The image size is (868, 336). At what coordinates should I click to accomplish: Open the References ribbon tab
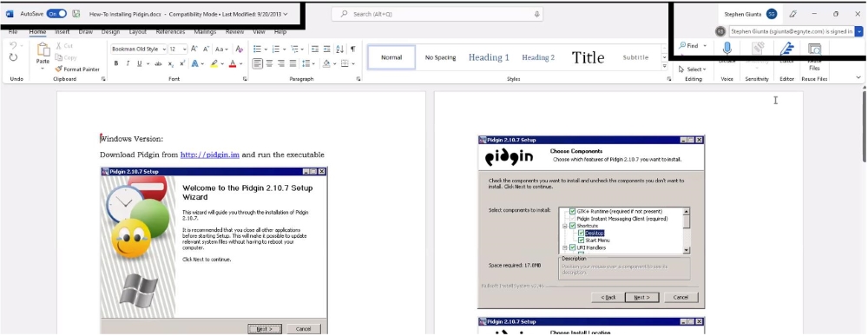pyautogui.click(x=170, y=32)
